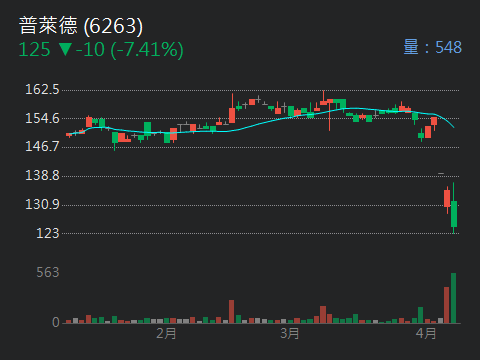The height and width of the screenshot is (360, 480).
Task: Click the volume label 量：548
Action: pos(432,47)
